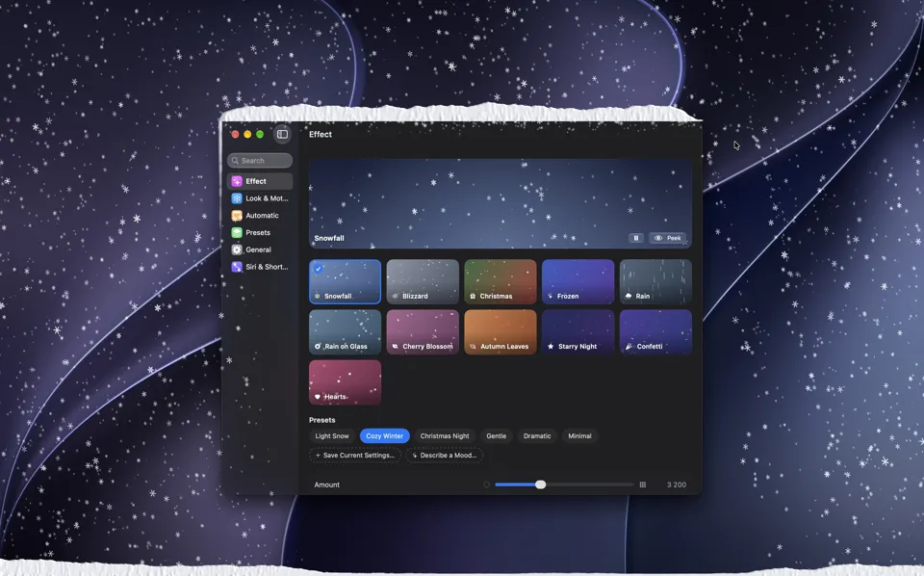The image size is (924, 576).
Task: Click the Effect window title text
Action: tap(321, 135)
